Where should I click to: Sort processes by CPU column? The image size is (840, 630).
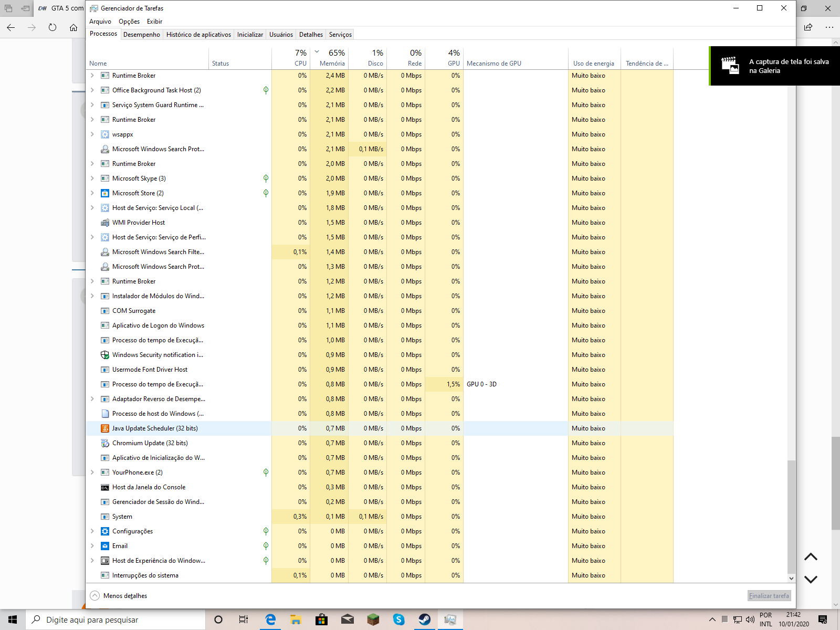point(291,58)
